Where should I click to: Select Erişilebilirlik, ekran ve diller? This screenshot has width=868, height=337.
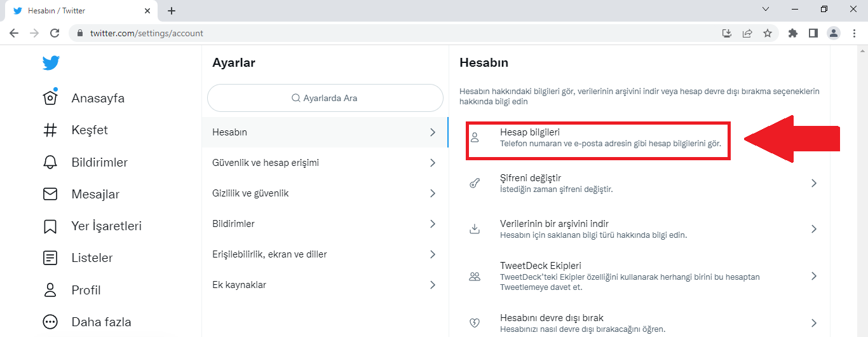pos(325,254)
